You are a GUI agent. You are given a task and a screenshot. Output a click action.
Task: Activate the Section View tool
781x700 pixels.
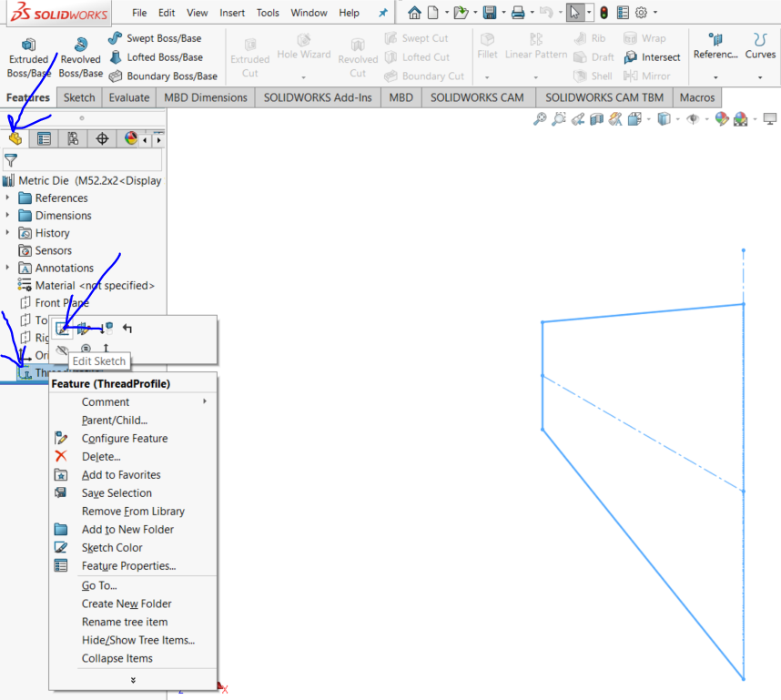(596, 119)
